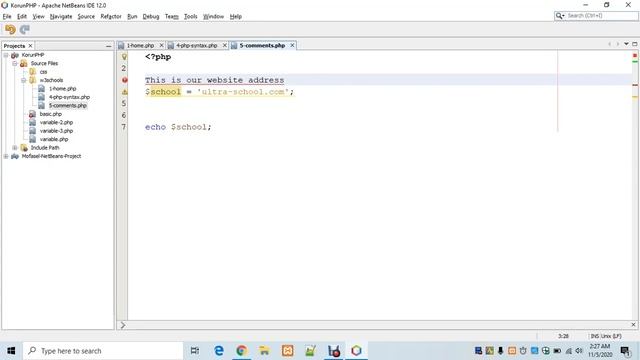This screenshot has width=640, height=360.
Task: Open the Edit menu
Action: [22, 16]
